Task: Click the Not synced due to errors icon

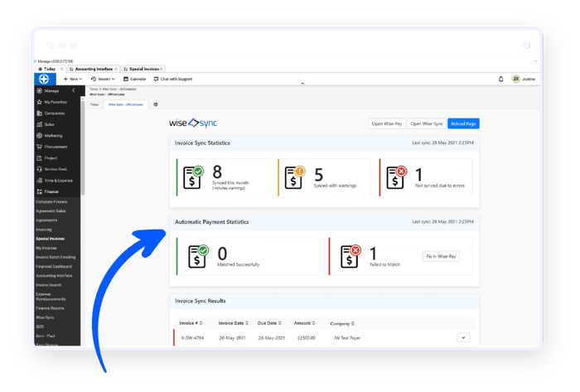Action: point(397,177)
